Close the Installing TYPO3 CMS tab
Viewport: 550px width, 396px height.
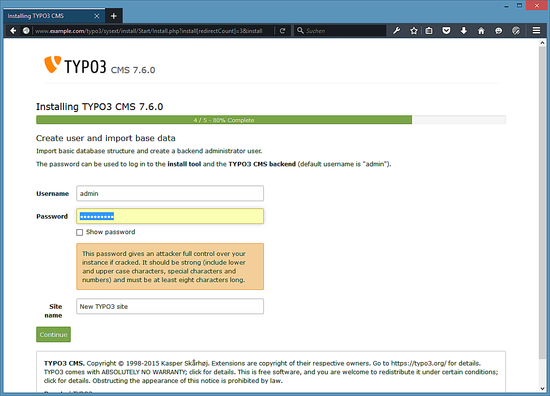coord(97,16)
